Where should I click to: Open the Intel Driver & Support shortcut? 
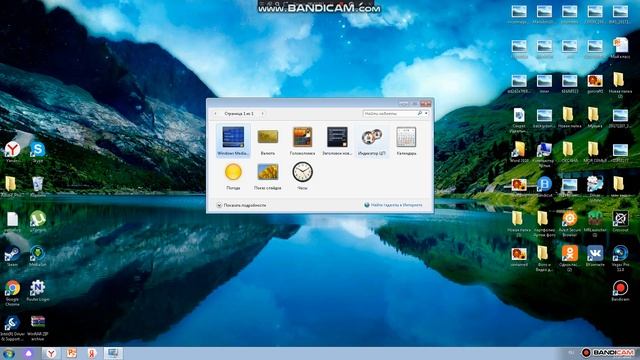click(12, 327)
